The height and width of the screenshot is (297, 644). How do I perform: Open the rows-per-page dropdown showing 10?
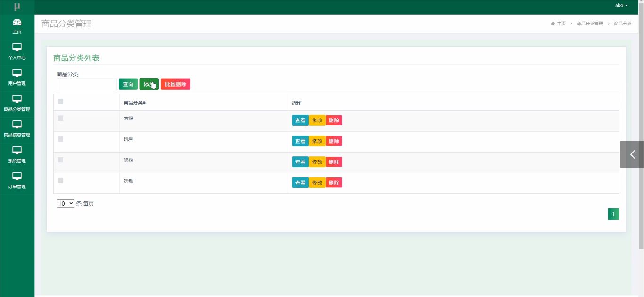pyautogui.click(x=66, y=203)
